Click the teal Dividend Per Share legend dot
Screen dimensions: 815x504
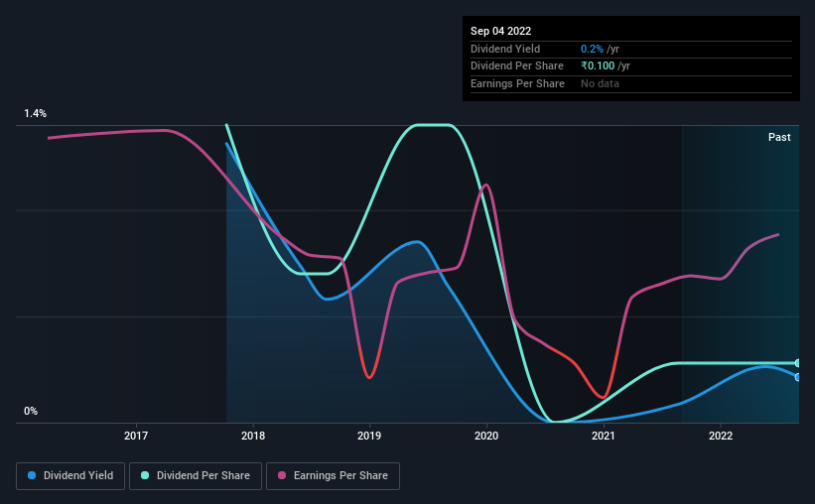pos(145,475)
